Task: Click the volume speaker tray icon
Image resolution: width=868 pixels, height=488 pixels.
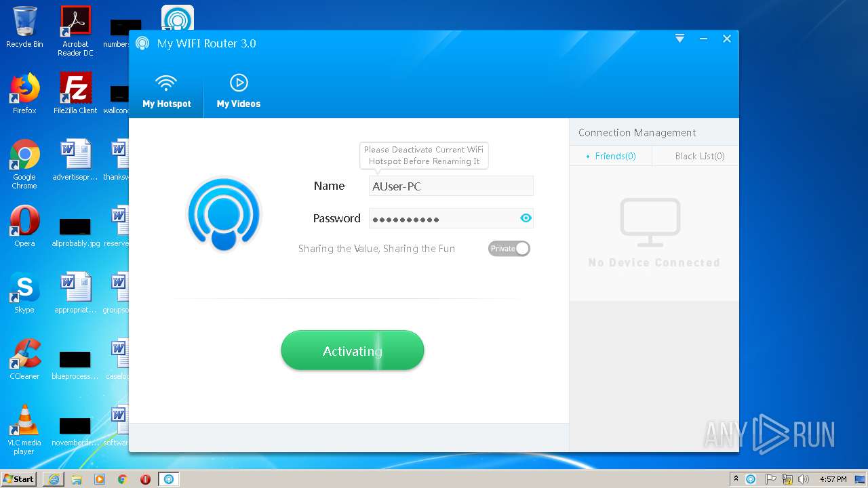Action: [x=804, y=479]
